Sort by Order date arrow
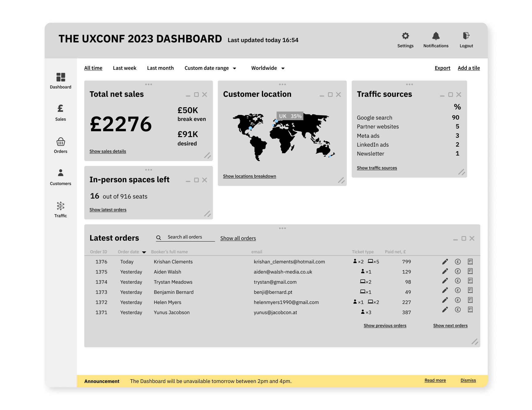532x410 pixels. [144, 252]
